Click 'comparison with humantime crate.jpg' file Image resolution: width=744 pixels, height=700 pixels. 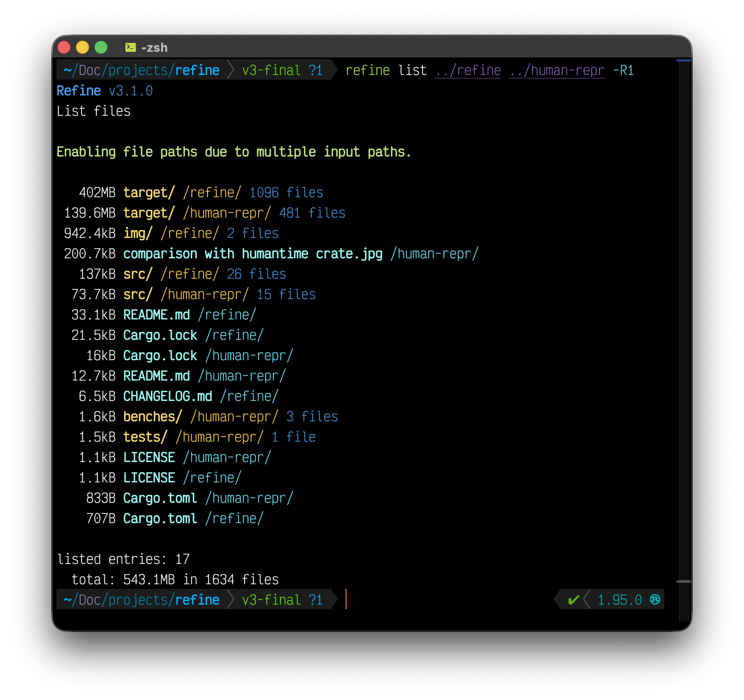[x=253, y=254]
